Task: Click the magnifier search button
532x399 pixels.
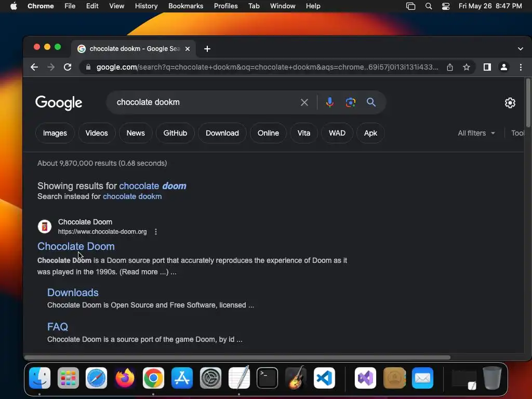Action: (x=371, y=102)
